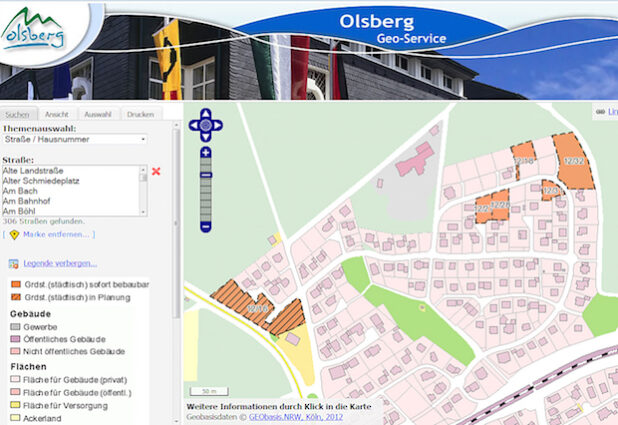Open the Suchen tab
Image resolution: width=618 pixels, height=425 pixels.
tap(18, 114)
